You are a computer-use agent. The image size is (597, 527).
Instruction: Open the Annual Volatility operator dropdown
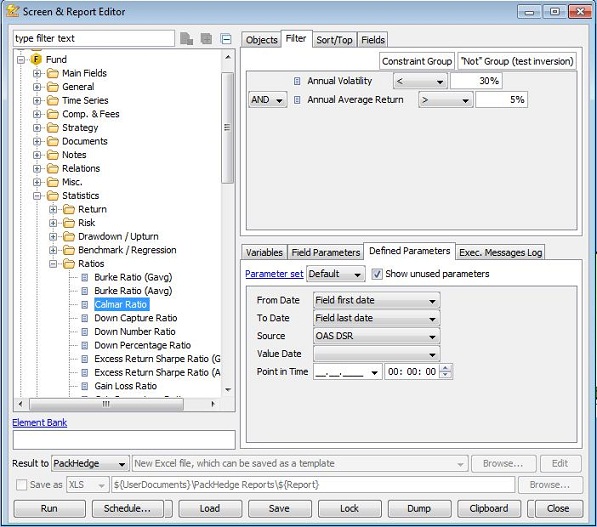(x=421, y=81)
